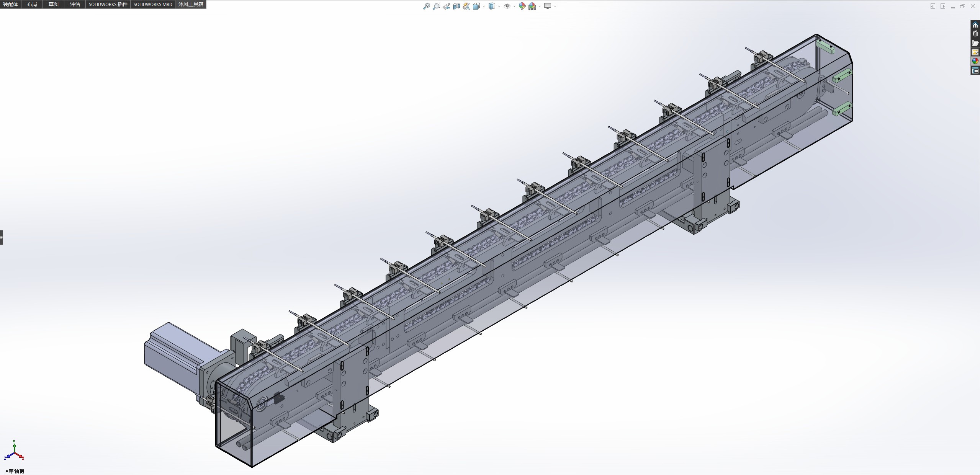This screenshot has width=980, height=475.
Task: Expand the Hide/Show Items dropdown arrow
Action: (x=514, y=6)
